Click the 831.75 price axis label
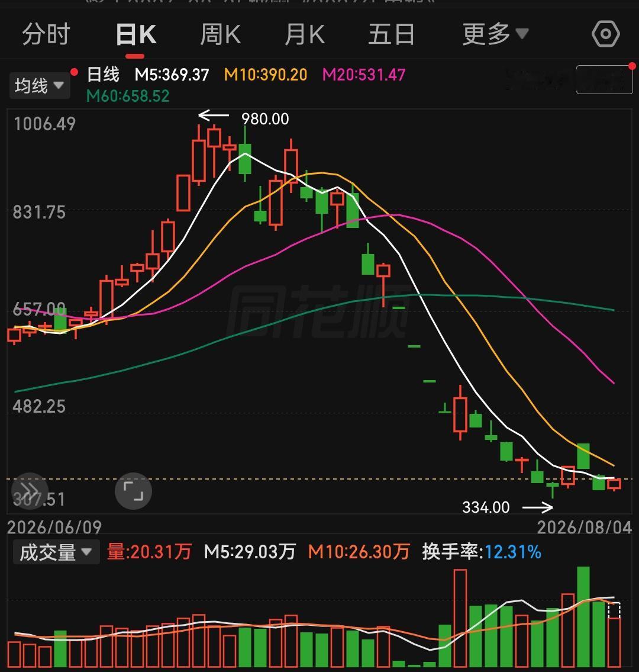Viewport: 639px width, 672px height. (39, 213)
